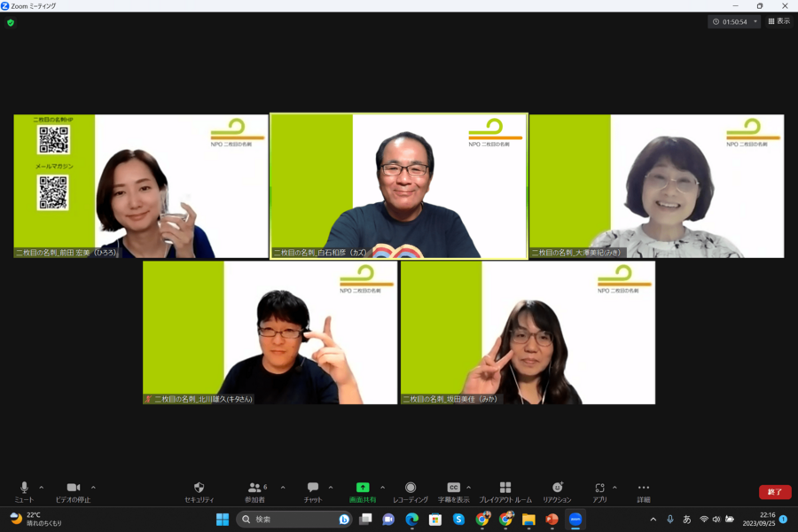The height and width of the screenshot is (532, 798).
Task: Open the View layout menu
Action: pos(778,21)
